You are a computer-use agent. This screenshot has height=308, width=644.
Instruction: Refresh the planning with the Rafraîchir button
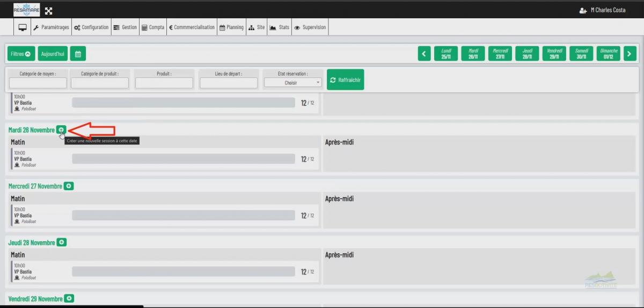pyautogui.click(x=345, y=80)
